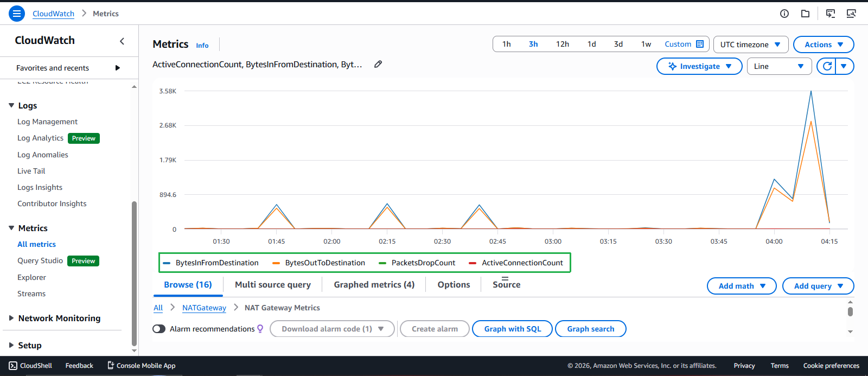
Task: Select the 3d time range
Action: [x=618, y=44]
